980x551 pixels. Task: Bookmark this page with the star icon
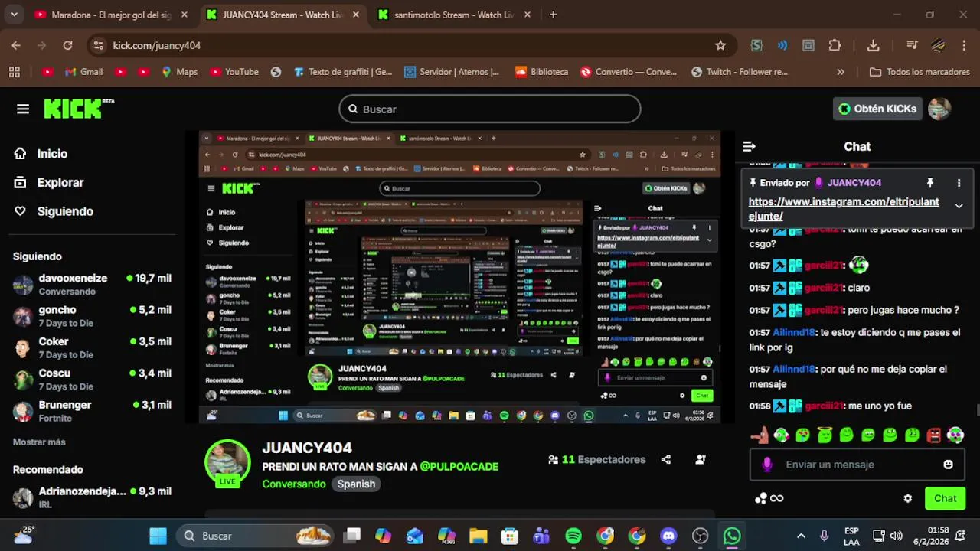[720, 45]
